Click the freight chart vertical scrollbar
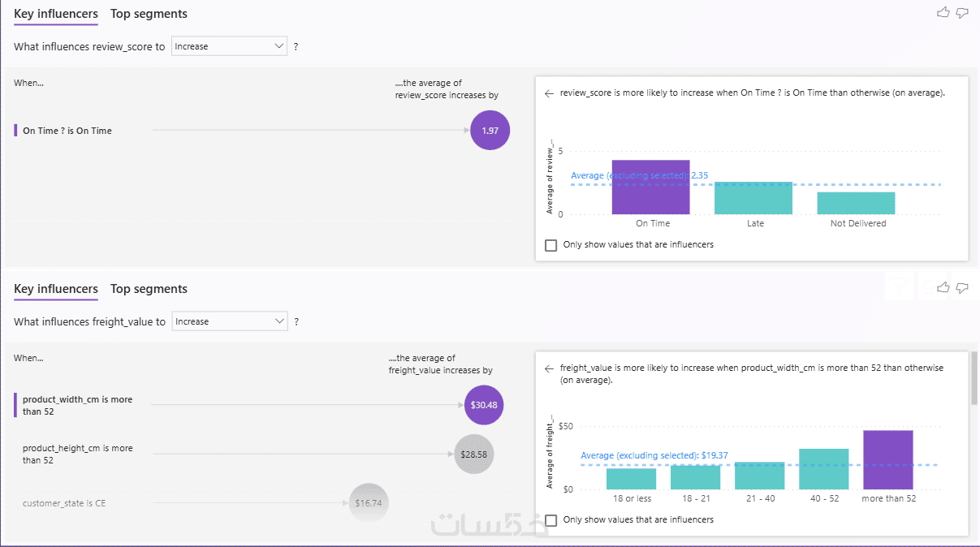 tap(974, 377)
